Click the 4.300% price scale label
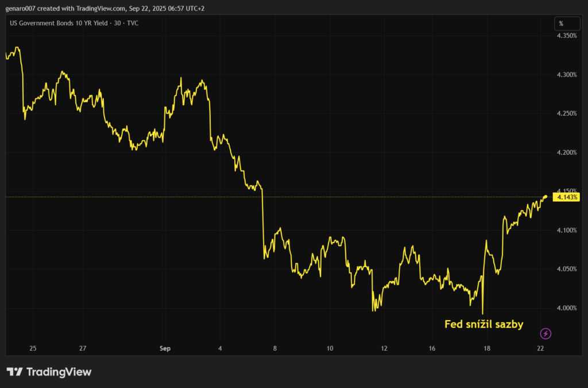 (x=566, y=75)
